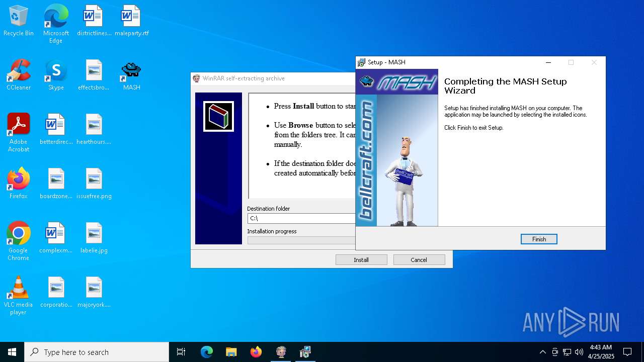The image size is (644, 362).
Task: Select the CCleaner desktop shortcut
Action: (x=19, y=75)
